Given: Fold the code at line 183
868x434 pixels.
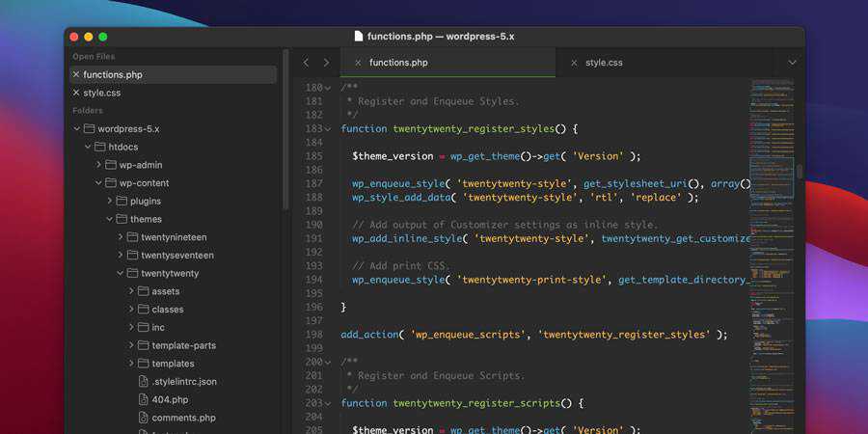Looking at the screenshot, I should [328, 129].
